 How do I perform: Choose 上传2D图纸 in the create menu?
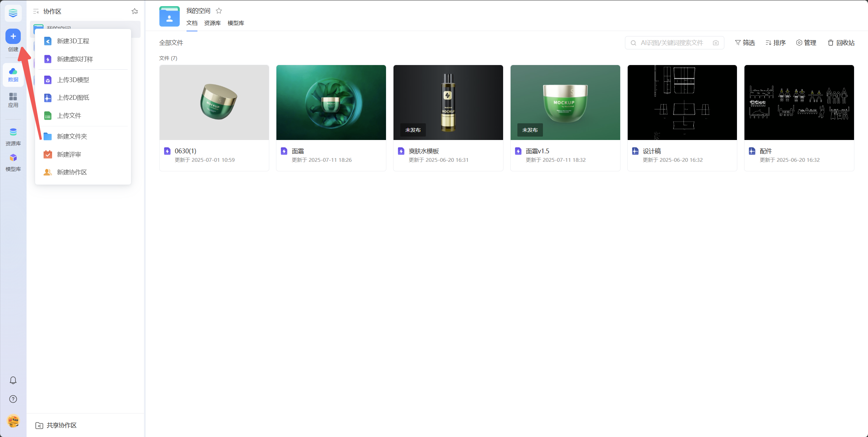click(x=73, y=98)
